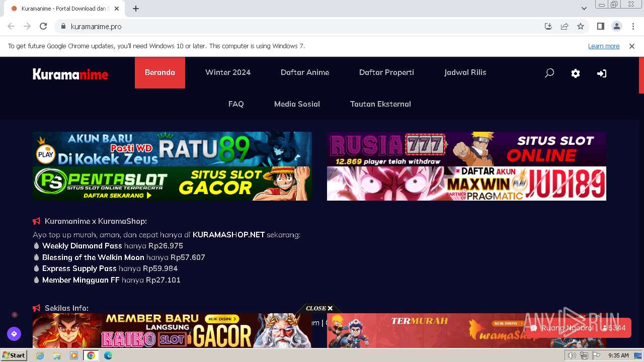Open KURAMASHOP.NET link
This screenshot has height=362, width=644.
tap(228, 235)
